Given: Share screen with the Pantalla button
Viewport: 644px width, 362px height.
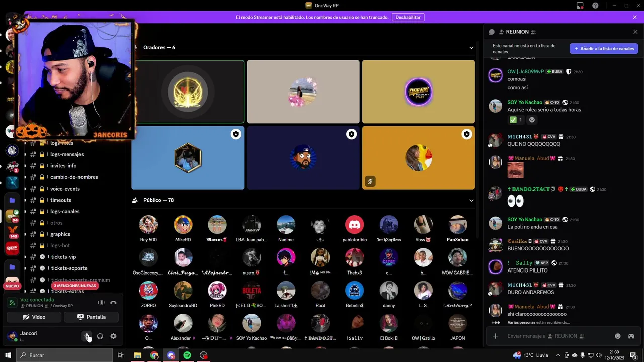Looking at the screenshot, I should coord(91,317).
